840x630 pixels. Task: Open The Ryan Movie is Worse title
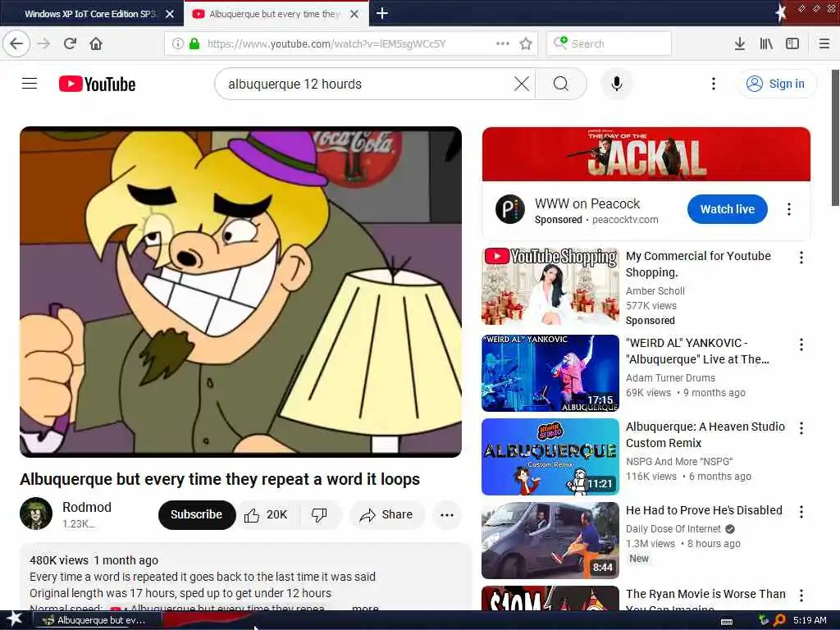(705, 600)
